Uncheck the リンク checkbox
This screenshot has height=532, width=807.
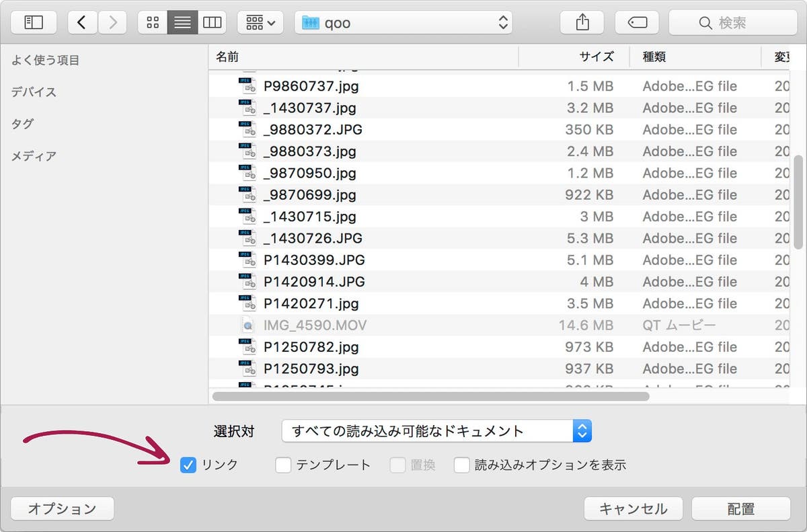(x=188, y=465)
